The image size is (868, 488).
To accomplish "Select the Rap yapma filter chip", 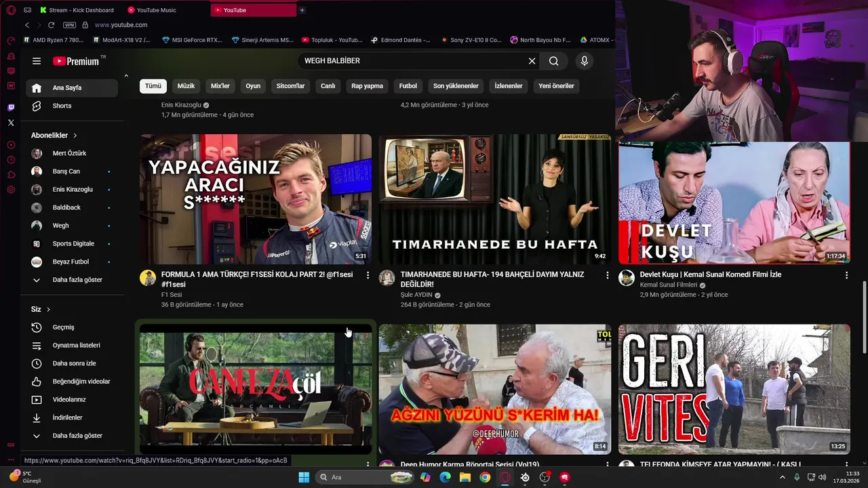I will coord(367,86).
